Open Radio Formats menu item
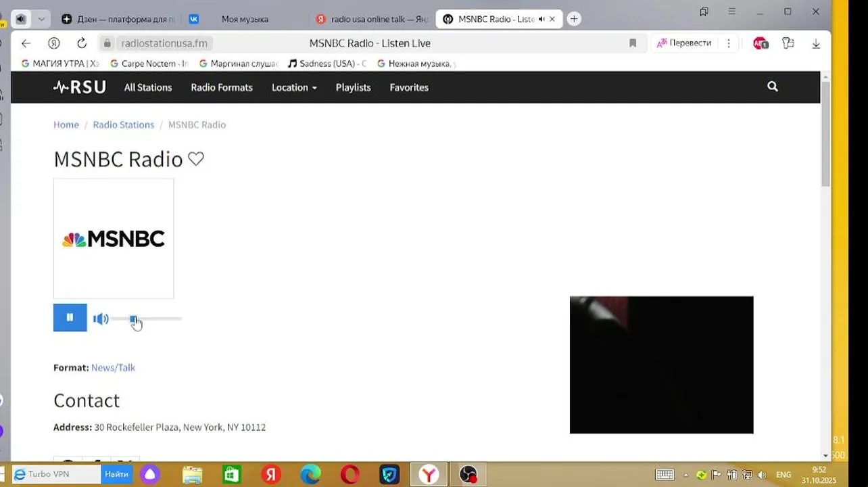 click(222, 87)
